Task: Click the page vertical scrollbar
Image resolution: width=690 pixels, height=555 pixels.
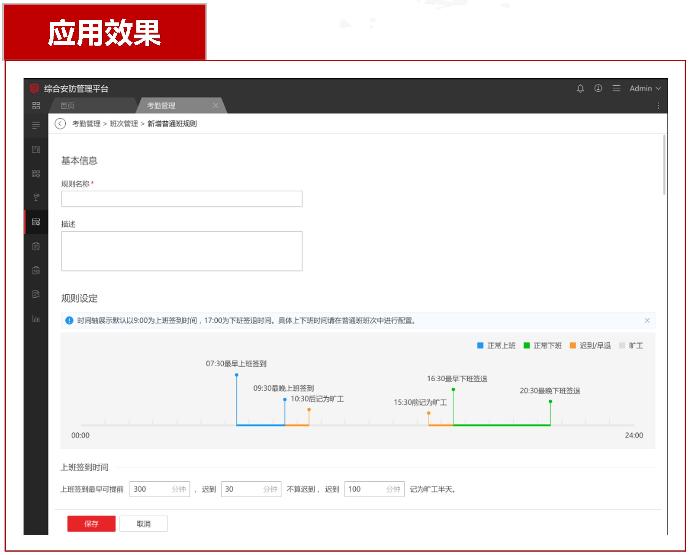Action: [x=663, y=165]
